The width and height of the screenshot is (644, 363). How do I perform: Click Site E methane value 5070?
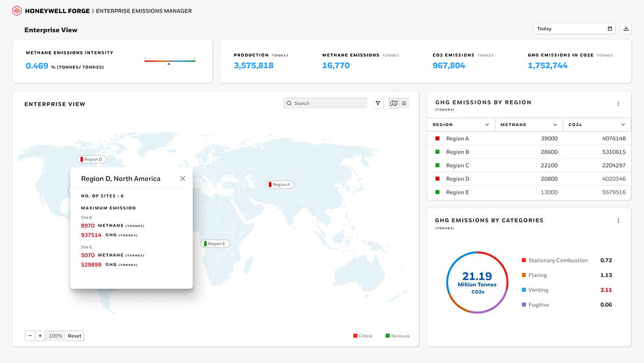(87, 255)
